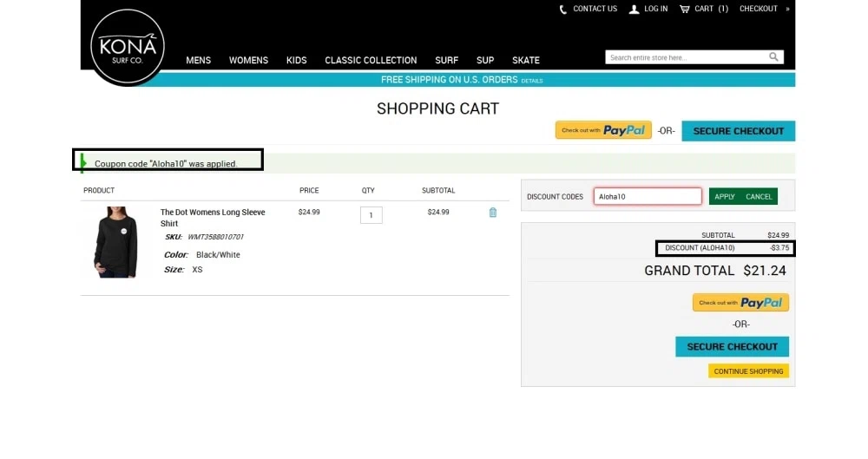Click the quantity field for the shirt
The height and width of the screenshot is (459, 868).
point(371,215)
